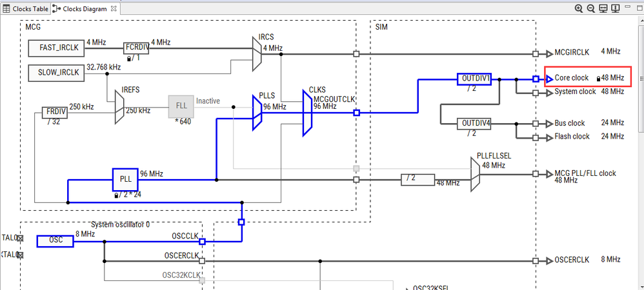Zoom in on the clocks diagram
Viewport: 644px width, 290px height.
pyautogui.click(x=579, y=8)
